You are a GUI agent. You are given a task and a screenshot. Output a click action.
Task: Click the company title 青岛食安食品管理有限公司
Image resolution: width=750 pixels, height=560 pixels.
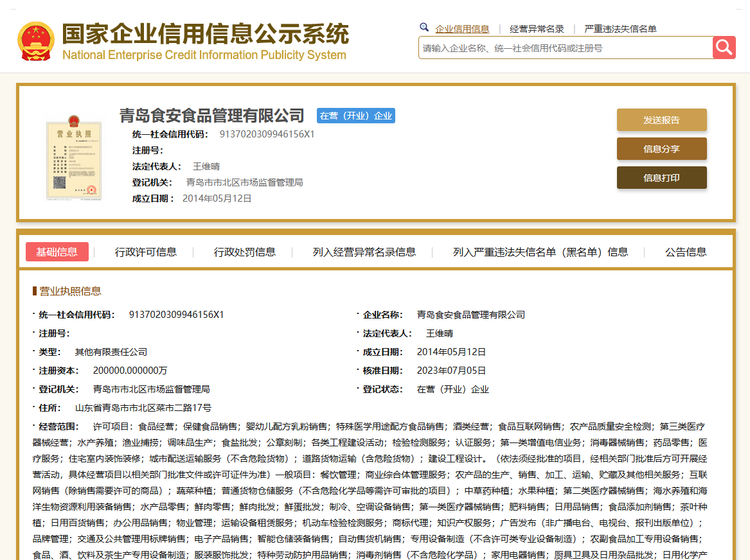pyautogui.click(x=212, y=116)
